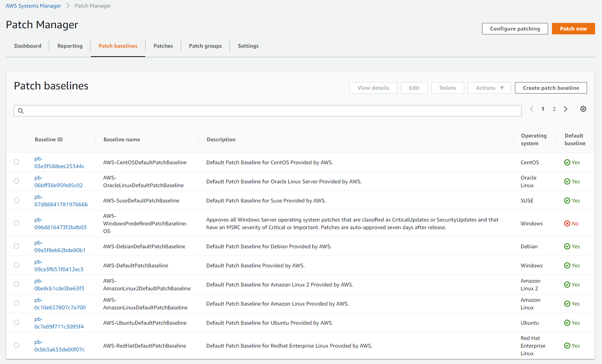The width and height of the screenshot is (602, 364).
Task: Open baseline pb-0c7e89f711c3095f4 link
Action: point(59,323)
